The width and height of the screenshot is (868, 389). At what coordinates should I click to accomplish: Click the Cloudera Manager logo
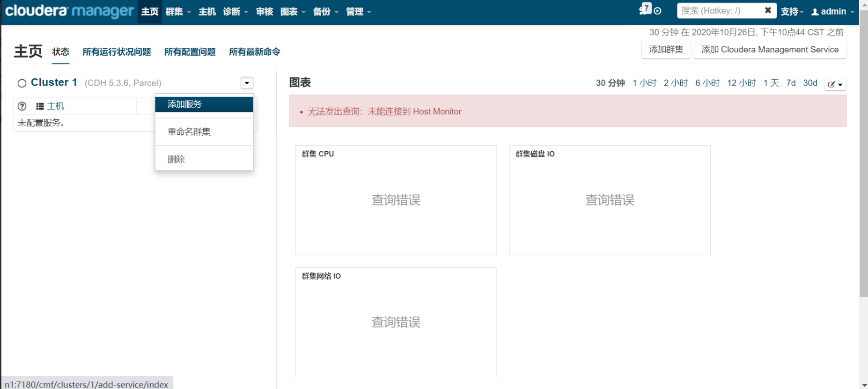click(69, 11)
